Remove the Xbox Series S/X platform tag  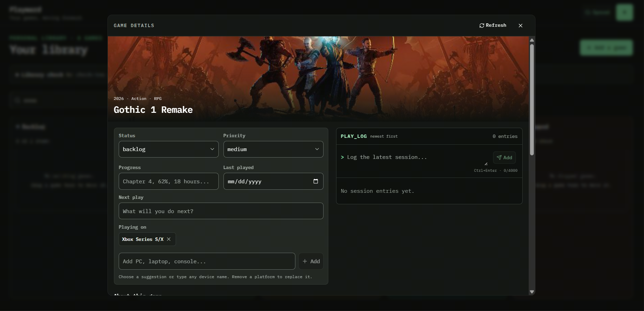click(169, 239)
